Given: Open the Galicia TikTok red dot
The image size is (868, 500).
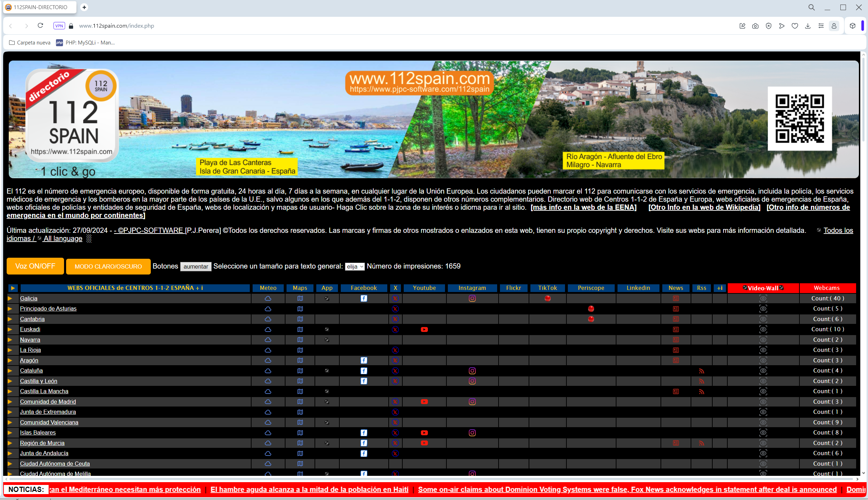Looking at the screenshot, I should pyautogui.click(x=548, y=298).
